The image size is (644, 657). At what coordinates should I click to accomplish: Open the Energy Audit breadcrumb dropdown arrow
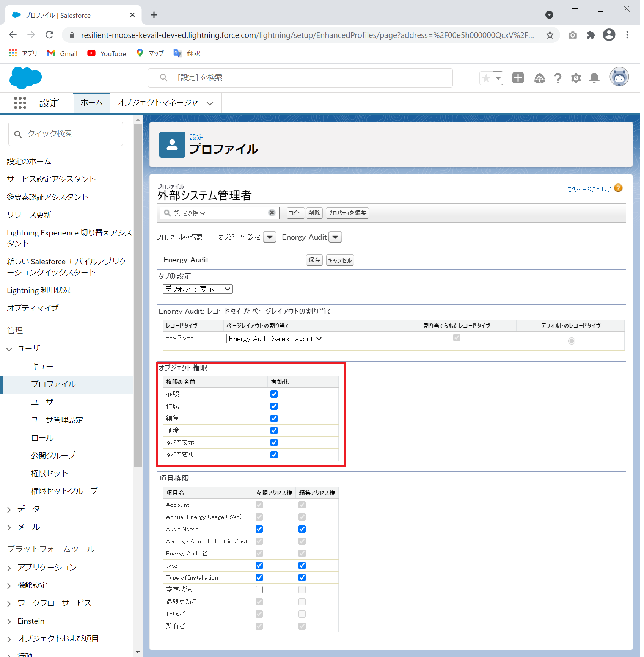335,237
